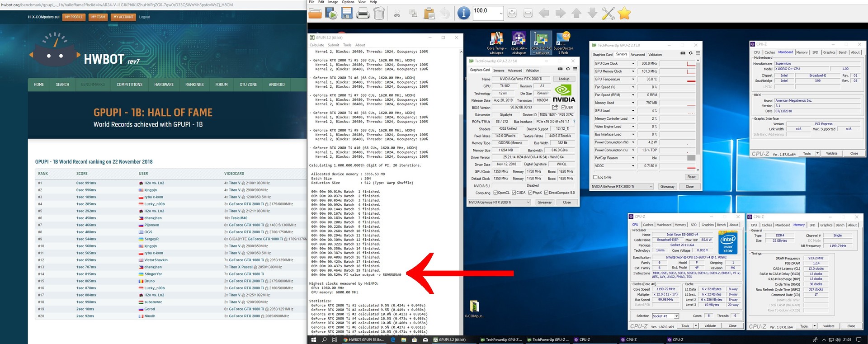This screenshot has width=868, height=344.
Task: Expand GPU selector dropdown in Graphics Card window
Action: [528, 202]
